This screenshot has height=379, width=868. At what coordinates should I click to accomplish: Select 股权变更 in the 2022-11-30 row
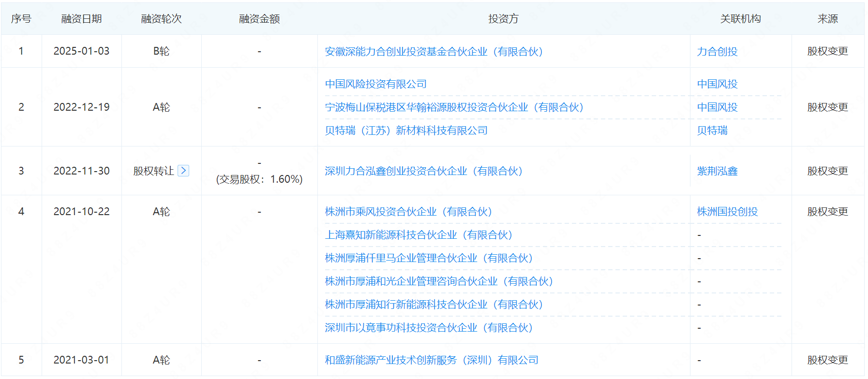[x=827, y=171]
